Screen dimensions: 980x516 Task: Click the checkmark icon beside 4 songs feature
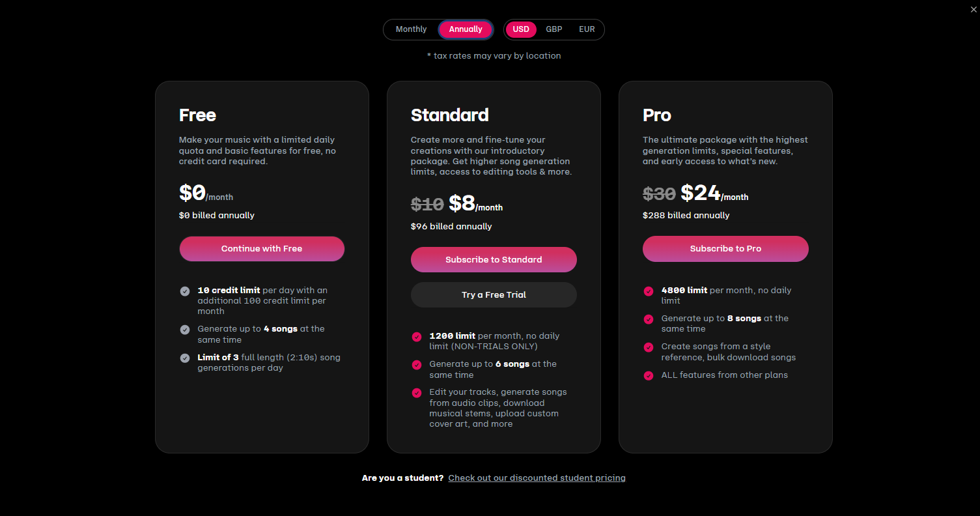point(185,330)
